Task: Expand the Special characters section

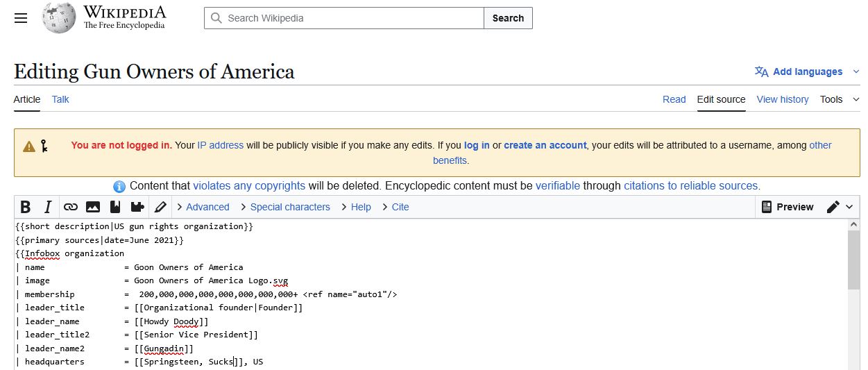Action: [x=285, y=207]
